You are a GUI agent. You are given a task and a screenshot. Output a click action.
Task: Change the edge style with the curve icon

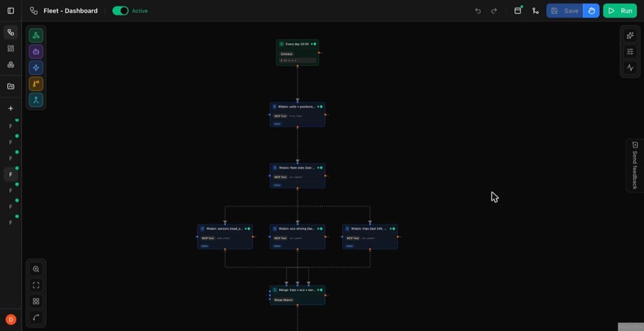[x=36, y=317]
